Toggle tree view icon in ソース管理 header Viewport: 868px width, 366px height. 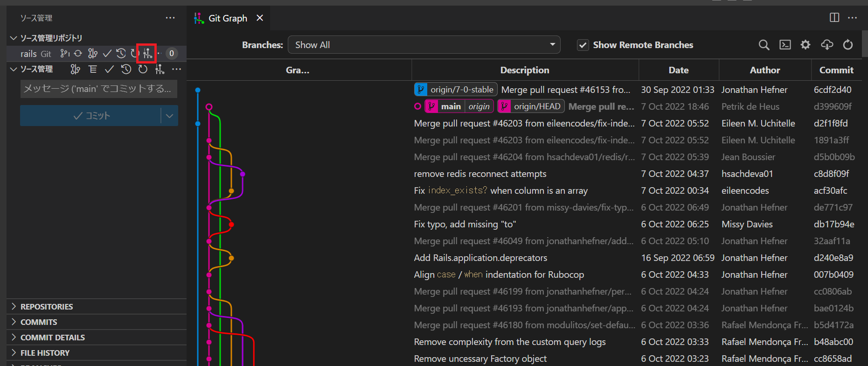coord(93,70)
